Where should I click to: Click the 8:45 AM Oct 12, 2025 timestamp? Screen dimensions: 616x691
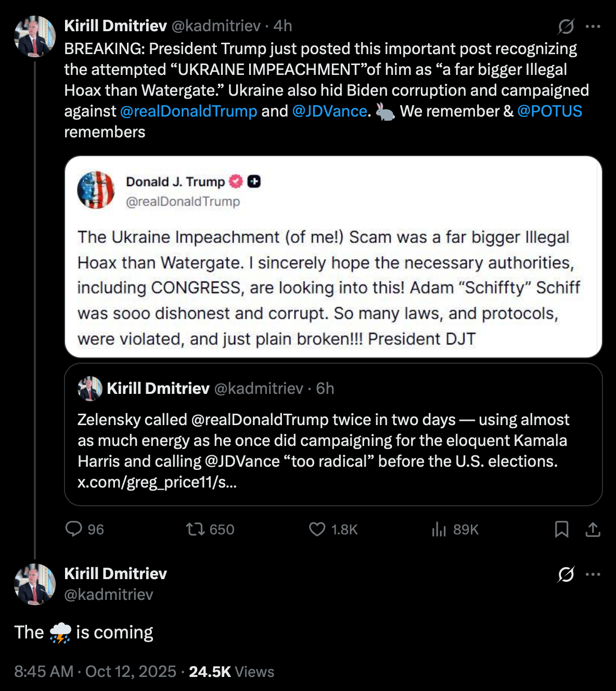(x=95, y=672)
